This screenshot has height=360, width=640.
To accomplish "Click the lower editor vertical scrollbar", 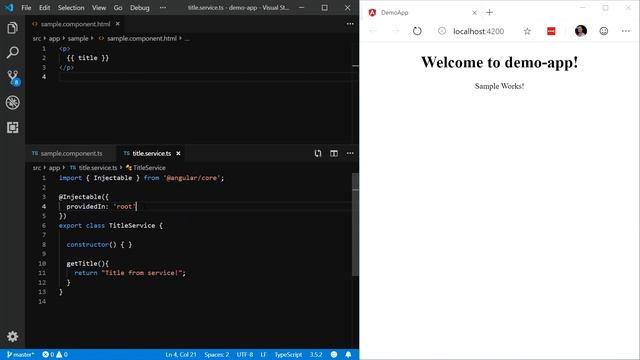I will coord(355,224).
